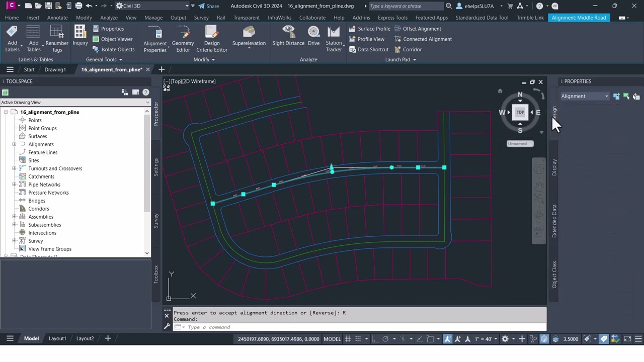Screen dimensions: 644x362
Task: Toggle MODEL space button
Action: click(x=332, y=339)
